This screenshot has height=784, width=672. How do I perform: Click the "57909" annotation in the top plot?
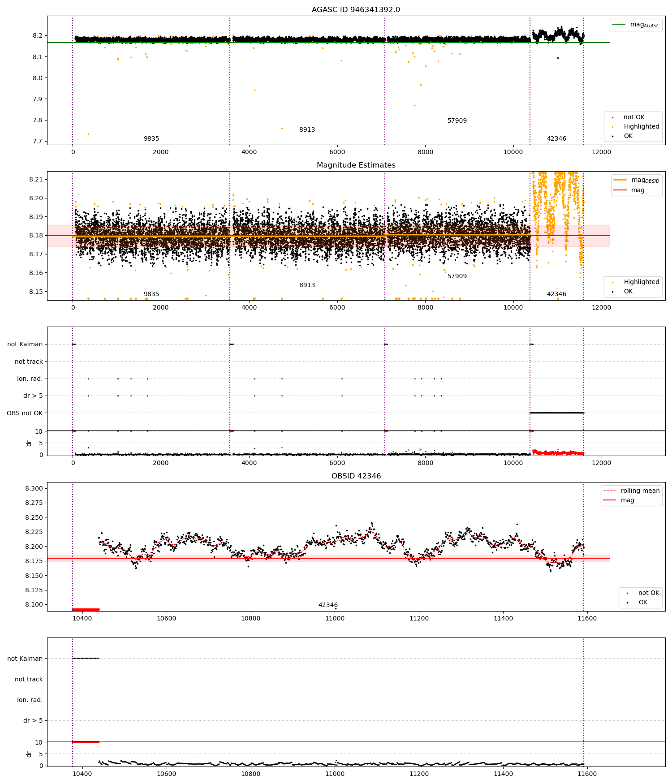point(457,121)
